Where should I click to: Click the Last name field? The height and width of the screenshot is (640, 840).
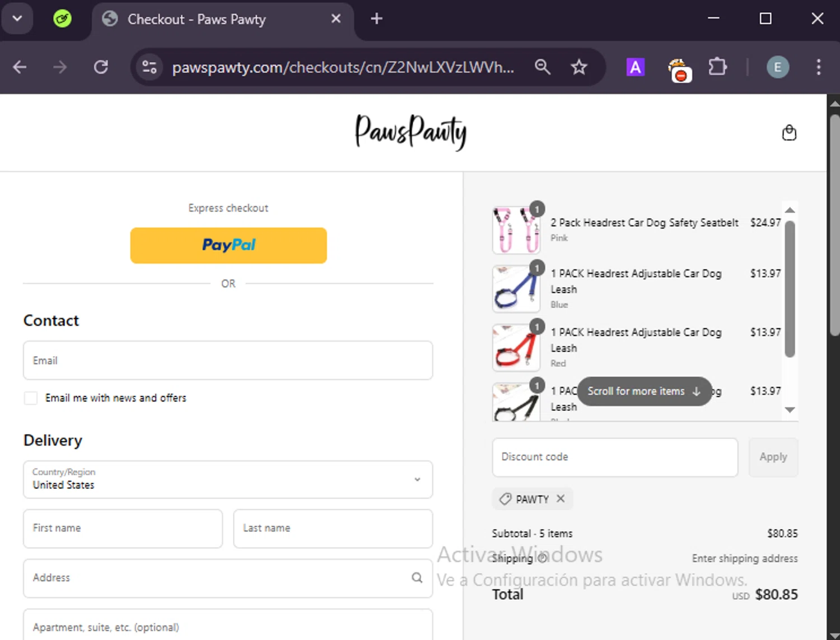(x=333, y=529)
